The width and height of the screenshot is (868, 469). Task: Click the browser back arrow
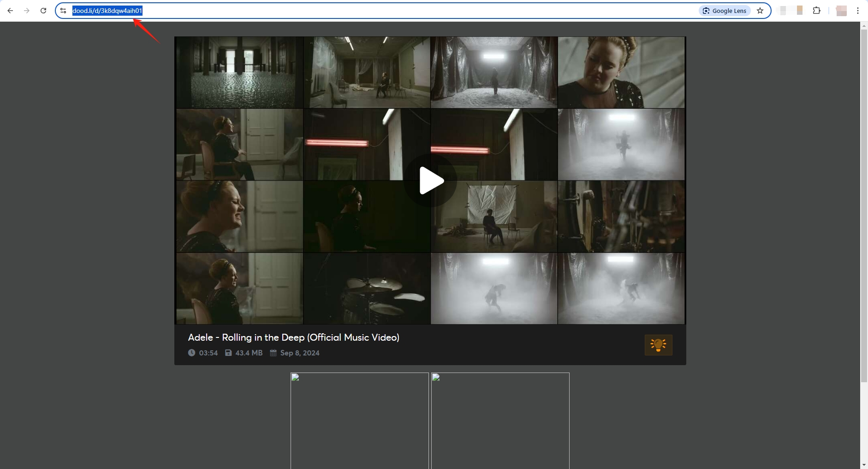click(x=10, y=11)
